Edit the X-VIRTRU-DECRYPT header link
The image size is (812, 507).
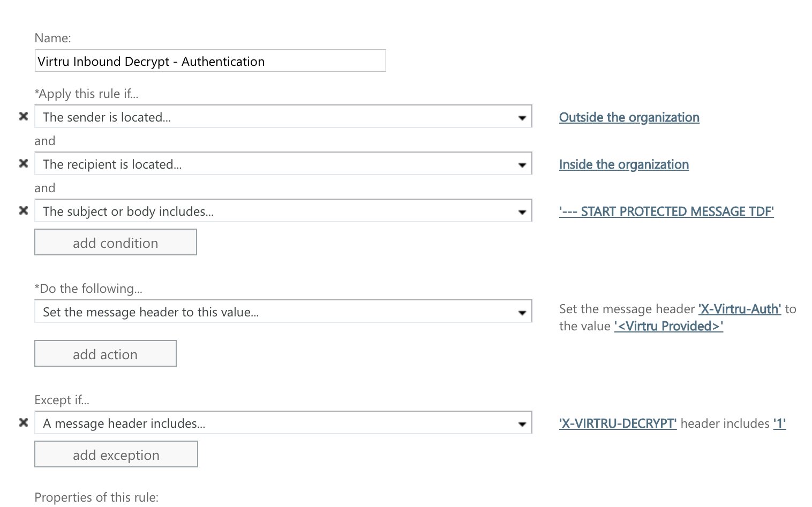618,423
